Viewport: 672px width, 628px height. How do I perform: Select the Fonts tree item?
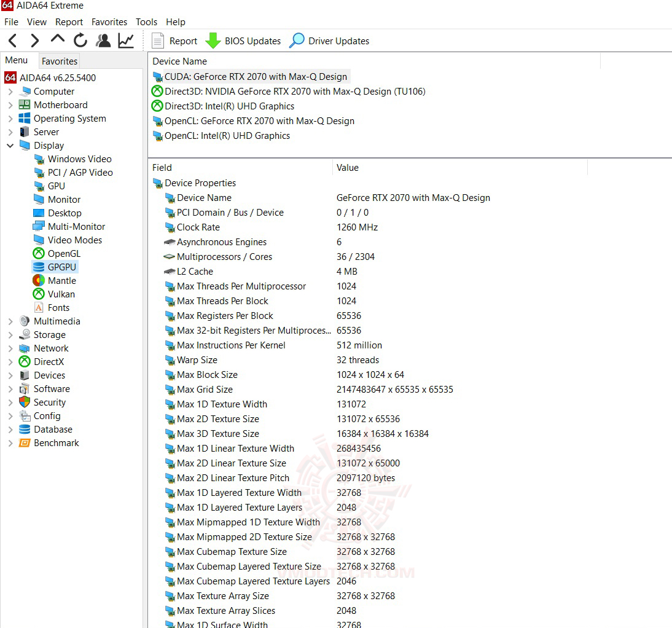(52, 308)
